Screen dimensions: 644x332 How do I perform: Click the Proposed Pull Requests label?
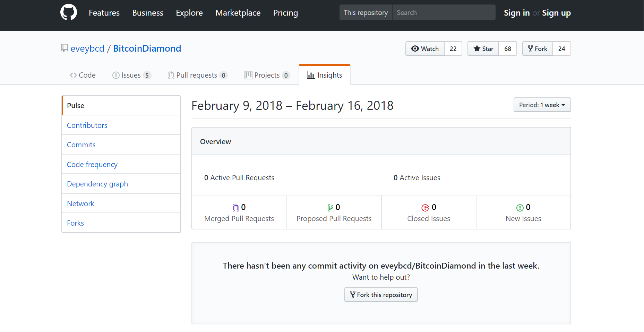pyautogui.click(x=334, y=219)
